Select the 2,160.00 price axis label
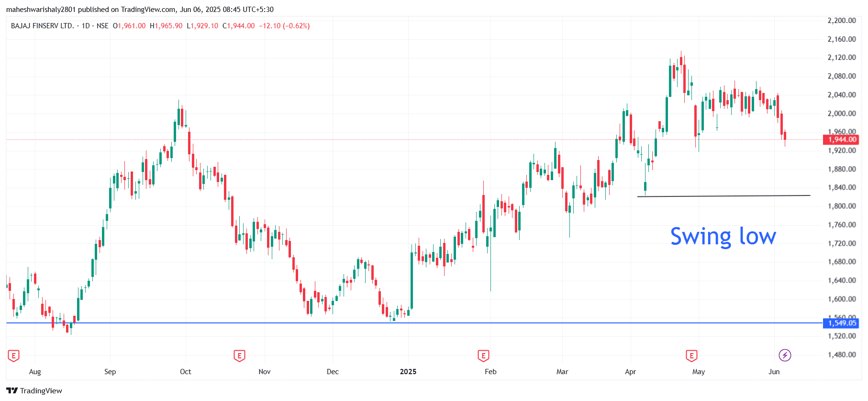Image resolution: width=868 pixels, height=401 pixels. click(x=842, y=39)
